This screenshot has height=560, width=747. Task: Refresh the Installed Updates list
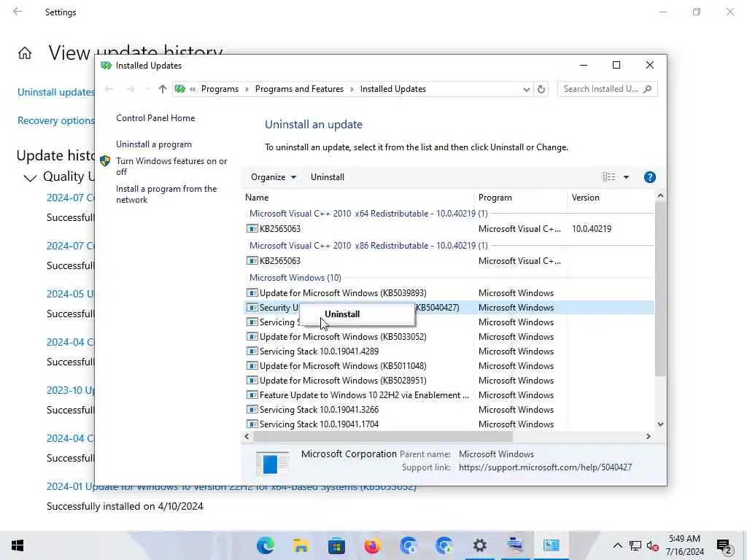pyautogui.click(x=541, y=89)
